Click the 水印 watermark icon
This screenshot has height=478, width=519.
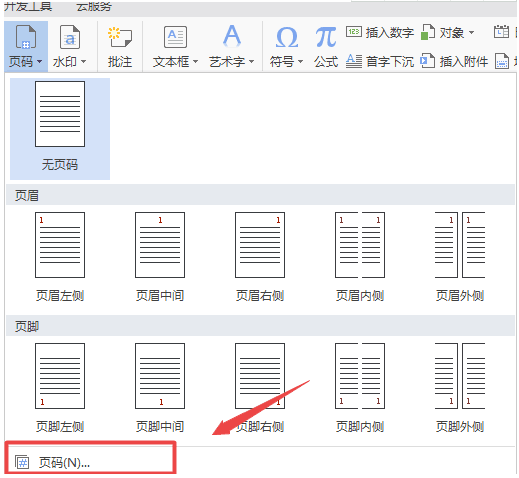(x=70, y=37)
